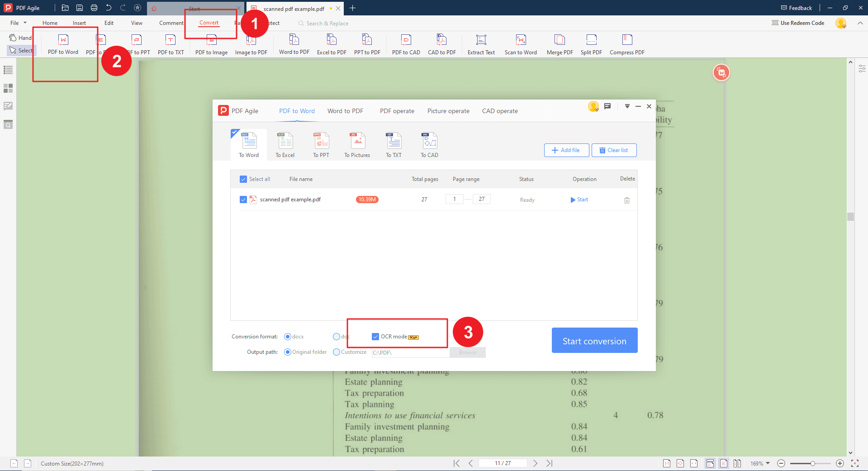Viewport: 868px width, 471px height.
Task: Click the Print icon in title bar
Action: [94, 8]
